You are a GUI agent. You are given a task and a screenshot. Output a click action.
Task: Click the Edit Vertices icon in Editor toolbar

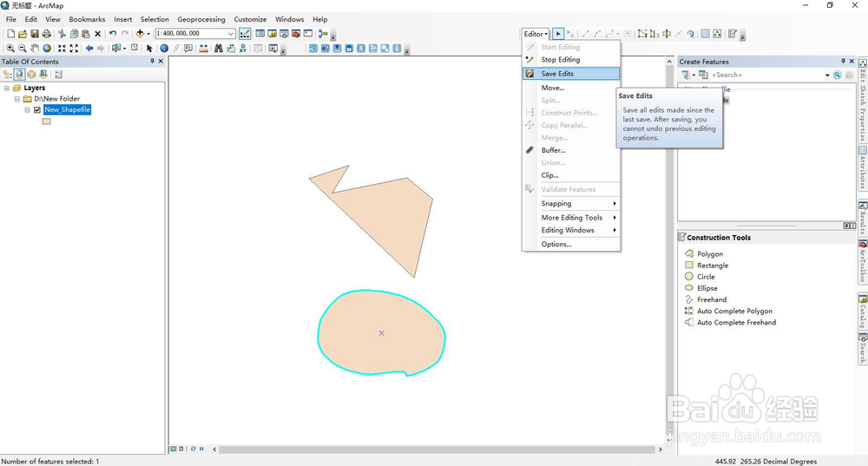coord(642,34)
